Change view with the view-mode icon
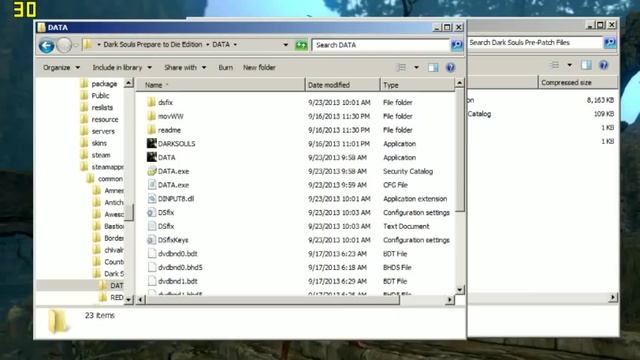This screenshot has height=360, width=640. 402,67
